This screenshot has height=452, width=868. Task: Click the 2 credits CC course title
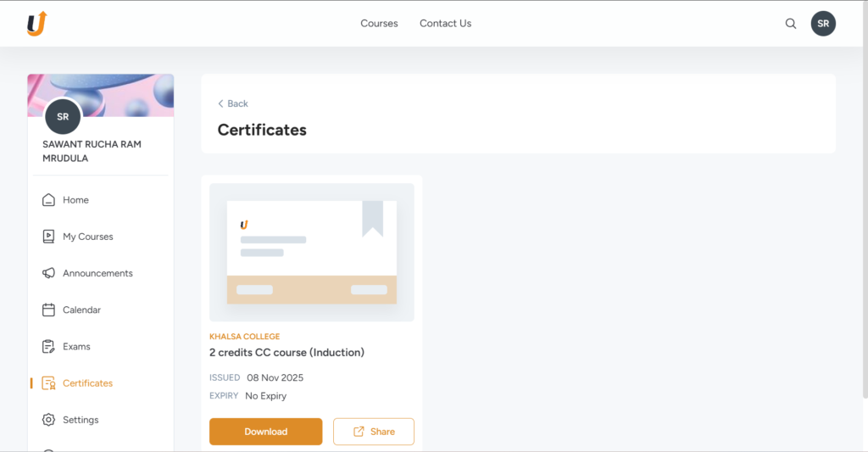coord(287,353)
